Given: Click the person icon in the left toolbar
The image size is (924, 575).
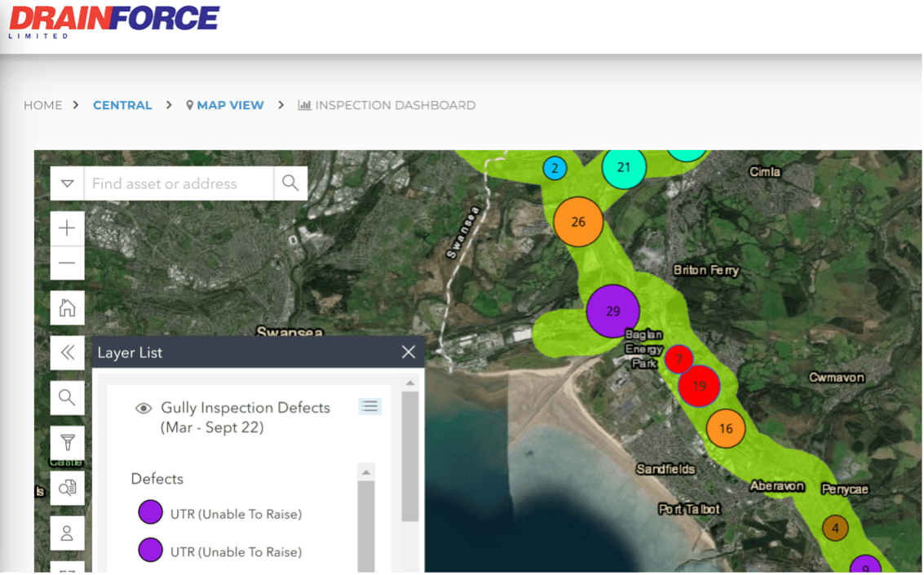Looking at the screenshot, I should [x=67, y=533].
